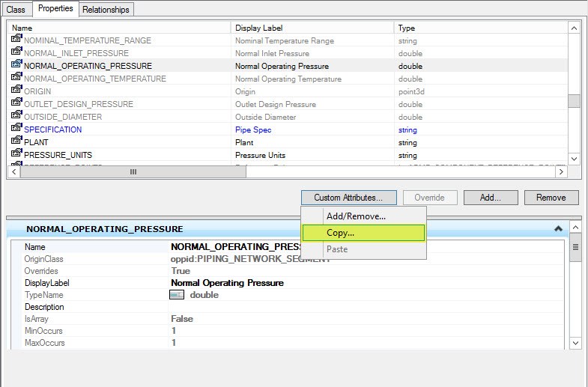
Task: Click the double type icon in TypeName
Action: point(178,295)
